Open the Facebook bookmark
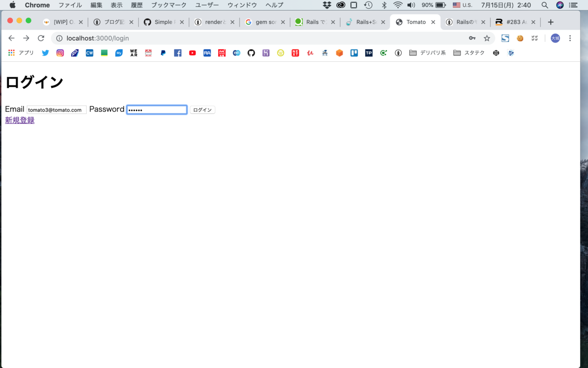This screenshot has width=588, height=368. (177, 53)
